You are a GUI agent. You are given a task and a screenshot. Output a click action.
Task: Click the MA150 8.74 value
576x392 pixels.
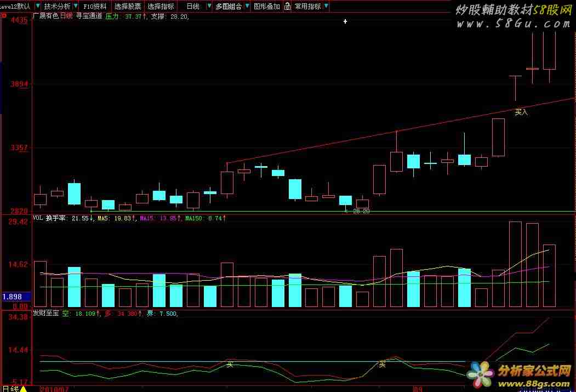[x=206, y=218]
